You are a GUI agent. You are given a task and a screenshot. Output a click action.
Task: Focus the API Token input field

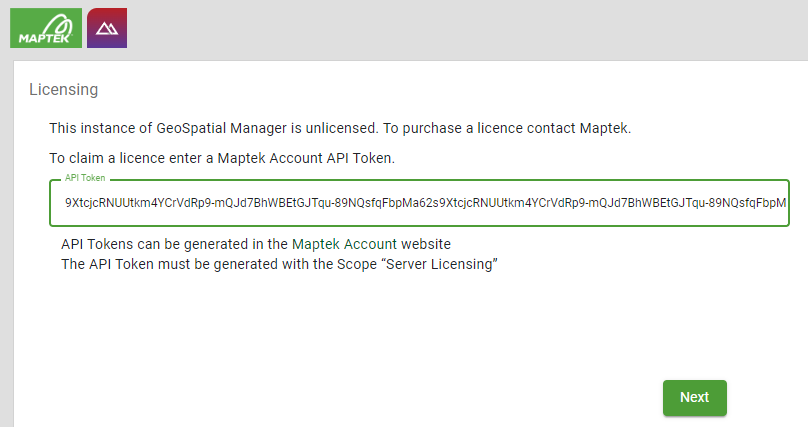pos(419,203)
